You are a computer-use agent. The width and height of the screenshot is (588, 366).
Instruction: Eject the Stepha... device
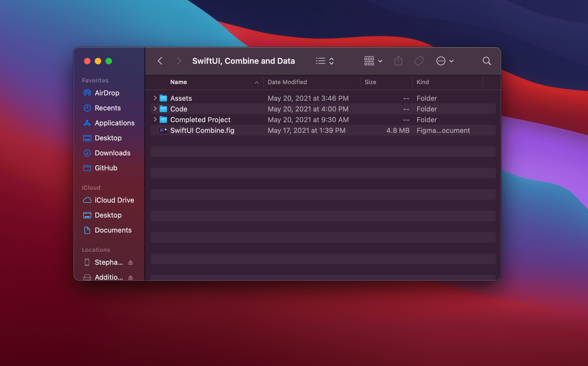click(x=130, y=262)
